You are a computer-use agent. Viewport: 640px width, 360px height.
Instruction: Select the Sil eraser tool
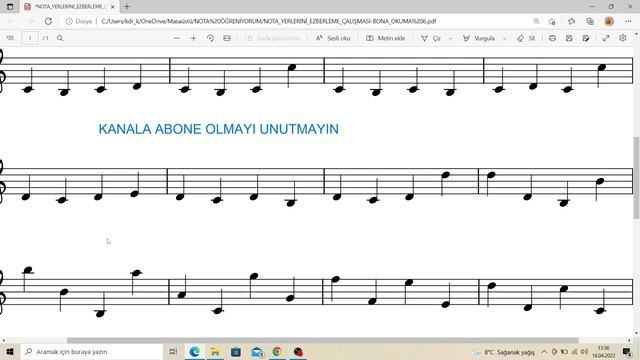526,38
